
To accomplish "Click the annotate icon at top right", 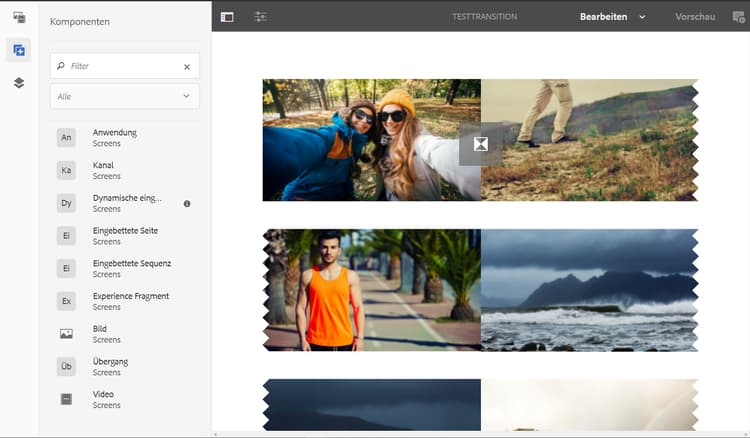I will (x=739, y=17).
